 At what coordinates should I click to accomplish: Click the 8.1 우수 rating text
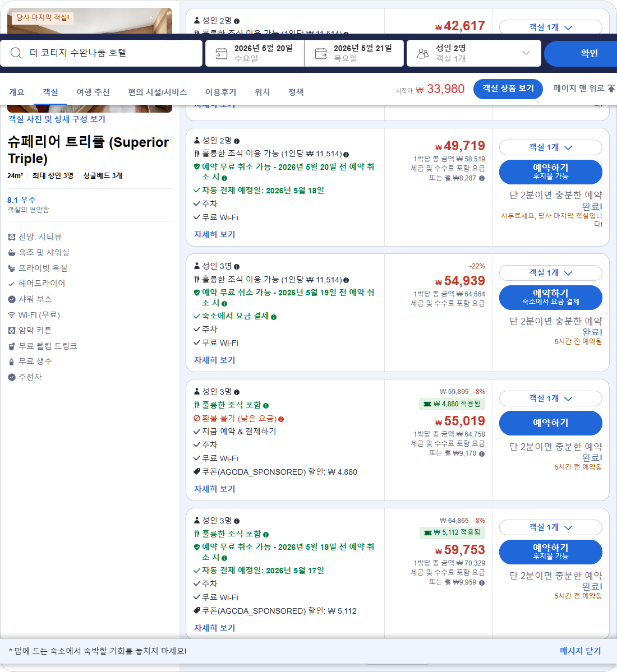21,200
